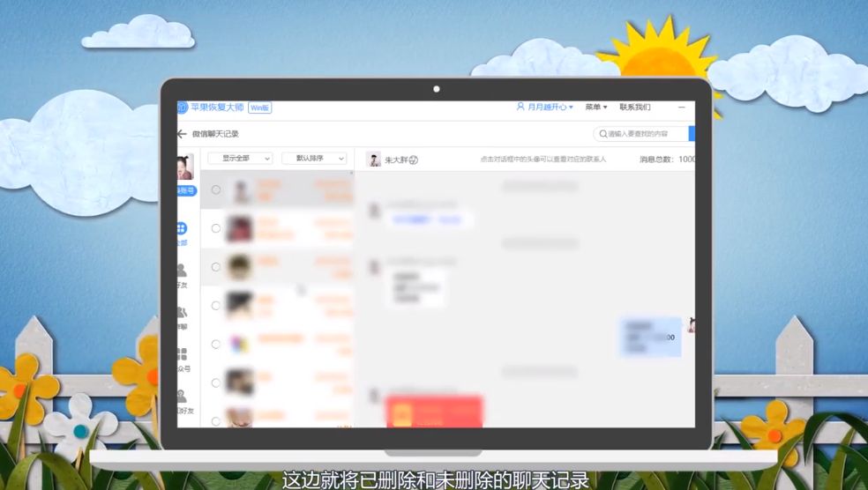
Task: Open the 菜单 dropdown menu
Action: coord(596,107)
